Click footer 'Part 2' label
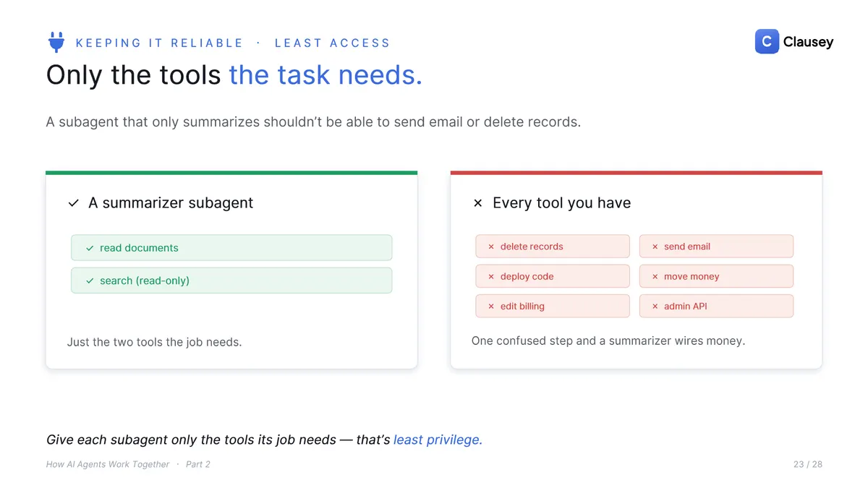 click(198, 464)
